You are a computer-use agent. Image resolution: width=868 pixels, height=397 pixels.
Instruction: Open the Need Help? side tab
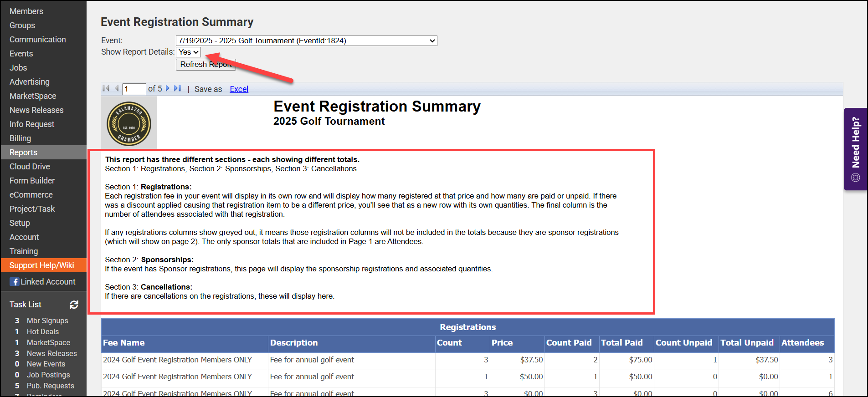(855, 149)
